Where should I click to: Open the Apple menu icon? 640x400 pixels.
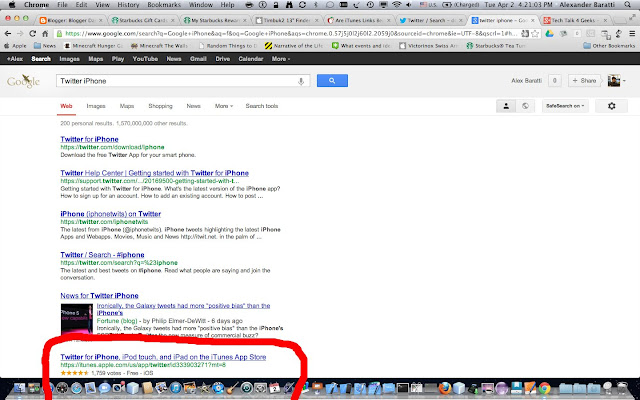(12, 5)
